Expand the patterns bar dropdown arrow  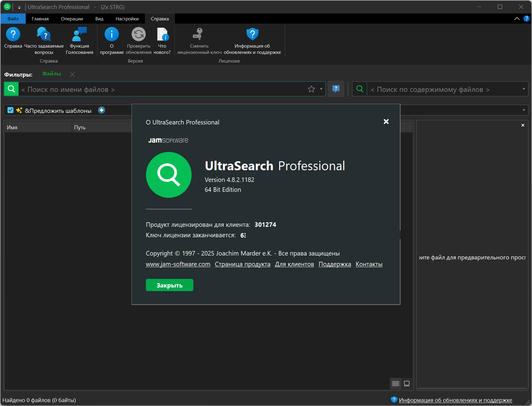coord(524,110)
